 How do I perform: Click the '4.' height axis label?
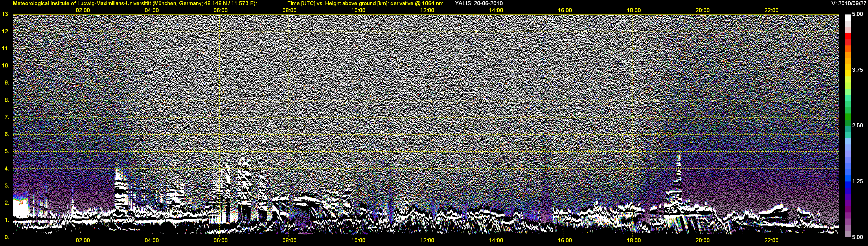pyautogui.click(x=7, y=168)
